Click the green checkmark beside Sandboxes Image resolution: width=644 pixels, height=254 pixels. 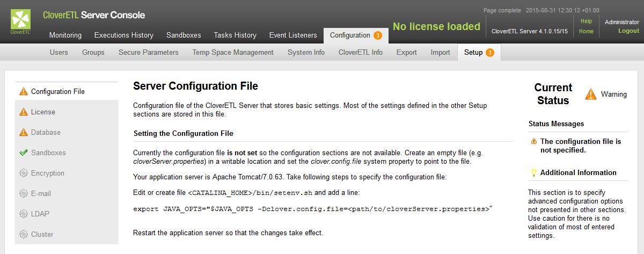[x=23, y=153]
